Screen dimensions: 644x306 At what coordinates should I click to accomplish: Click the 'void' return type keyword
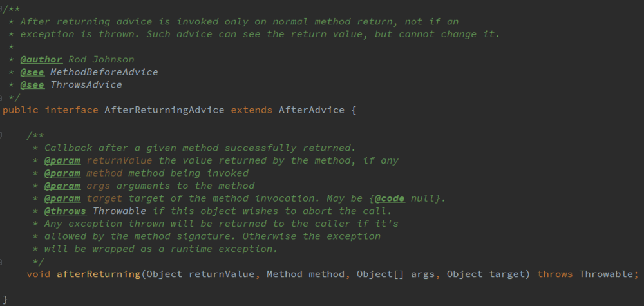[39, 274]
